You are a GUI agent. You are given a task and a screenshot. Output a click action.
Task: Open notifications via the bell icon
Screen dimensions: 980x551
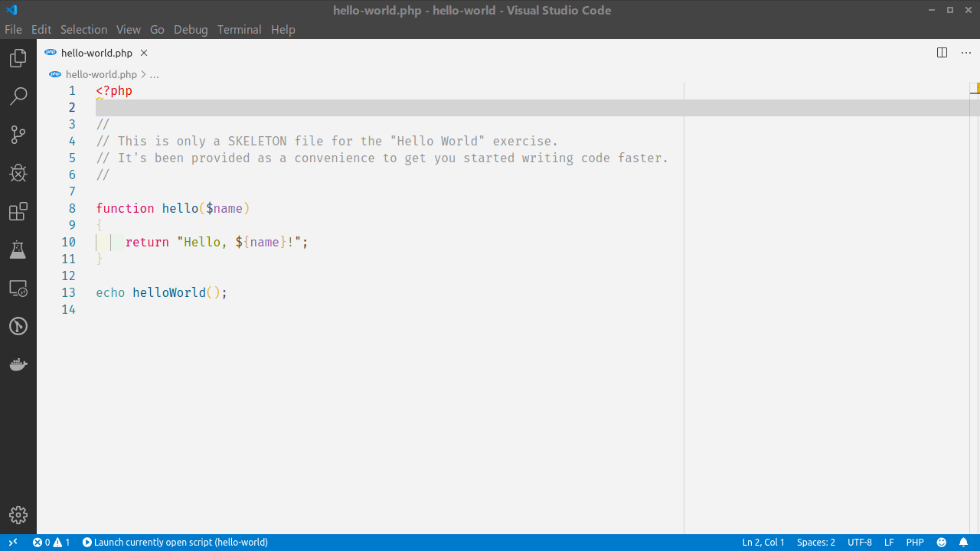[965, 542]
